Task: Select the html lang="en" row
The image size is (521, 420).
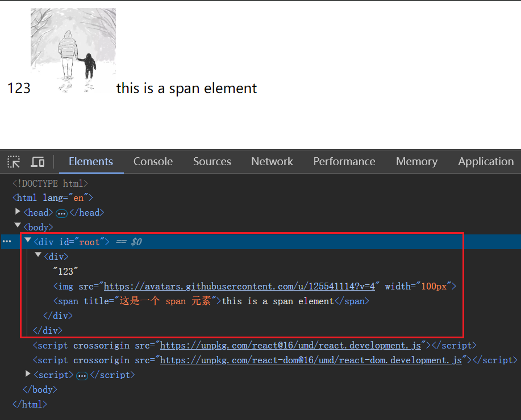Action: pyautogui.click(x=52, y=198)
